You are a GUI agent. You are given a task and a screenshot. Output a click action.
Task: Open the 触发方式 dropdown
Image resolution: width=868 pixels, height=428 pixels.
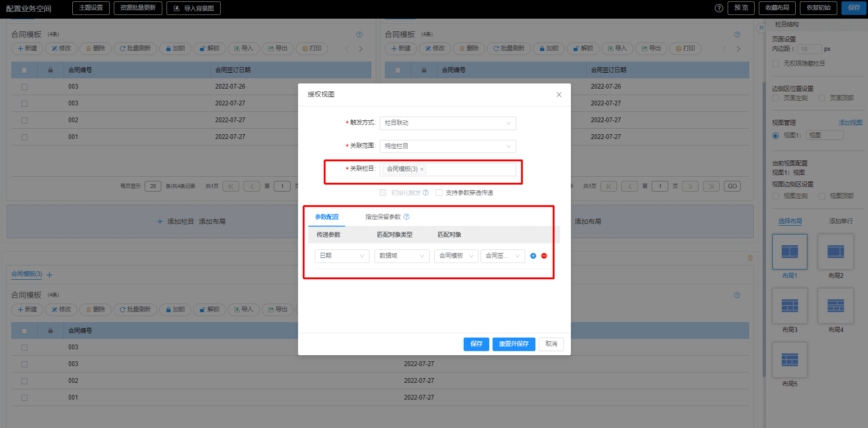pyautogui.click(x=448, y=123)
